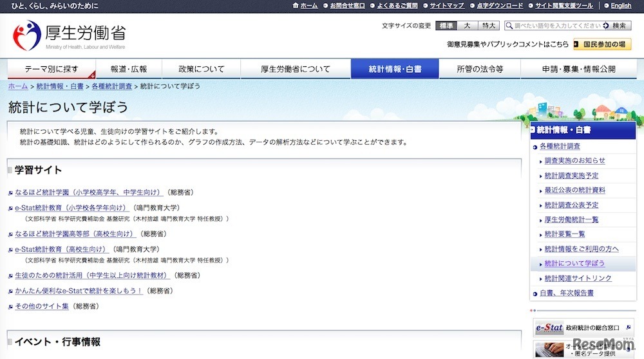Open 統計関連サイトリンク in sidebar
Viewport: 644px width, 359px height.
tap(578, 278)
